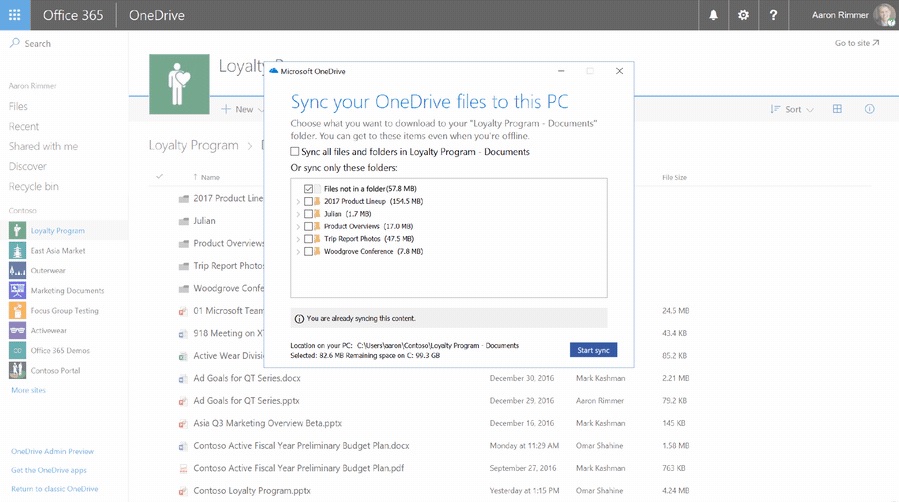Click the Loyalty Program site logo
899x502 pixels.
click(x=179, y=84)
